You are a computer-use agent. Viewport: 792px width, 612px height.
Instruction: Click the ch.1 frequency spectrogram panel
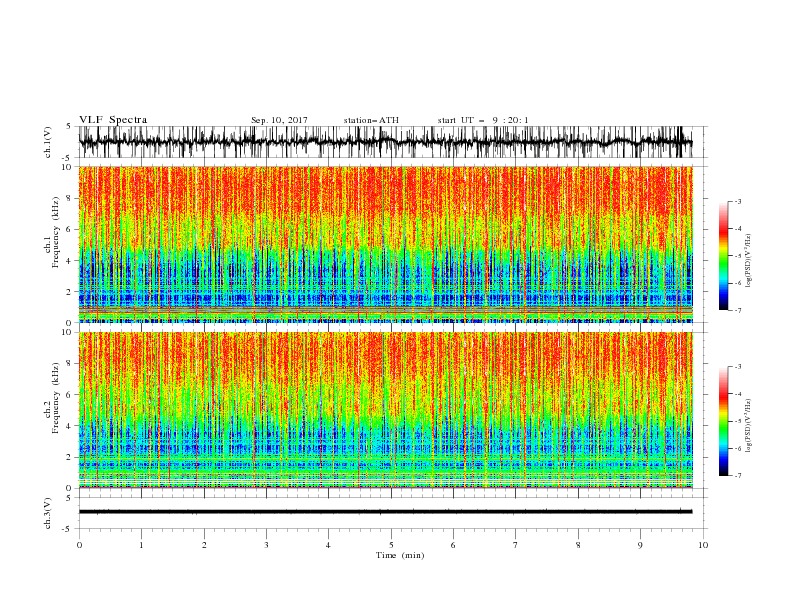coord(385,244)
